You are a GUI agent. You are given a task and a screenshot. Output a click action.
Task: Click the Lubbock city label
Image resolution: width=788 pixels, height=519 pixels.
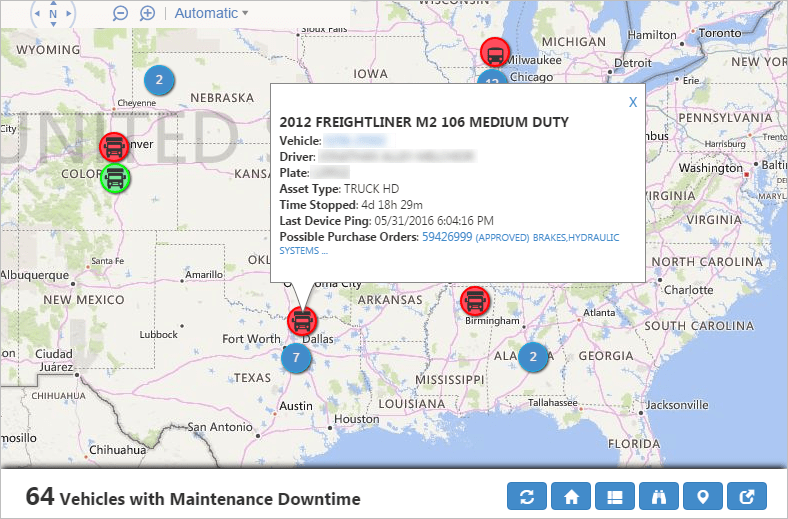tap(159, 335)
